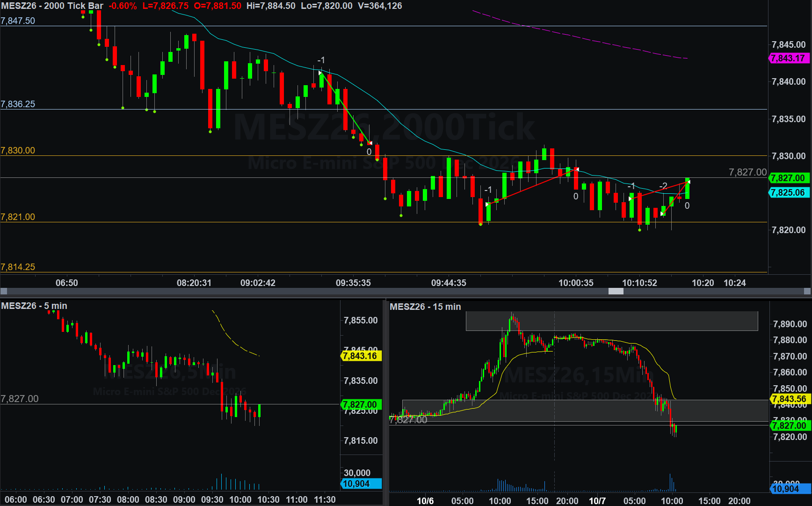
Task: Click the 10:10:52 time label
Action: (x=639, y=283)
